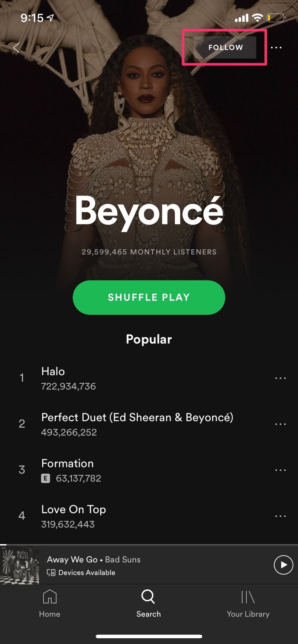
Task: Open the three-dot menu for Halo
Action: (x=281, y=378)
